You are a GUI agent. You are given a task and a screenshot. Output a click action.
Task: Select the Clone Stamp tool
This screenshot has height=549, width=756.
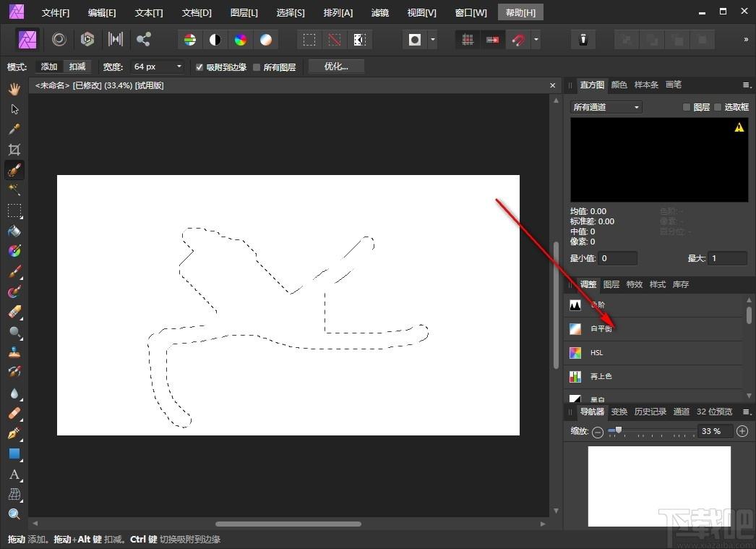point(14,352)
